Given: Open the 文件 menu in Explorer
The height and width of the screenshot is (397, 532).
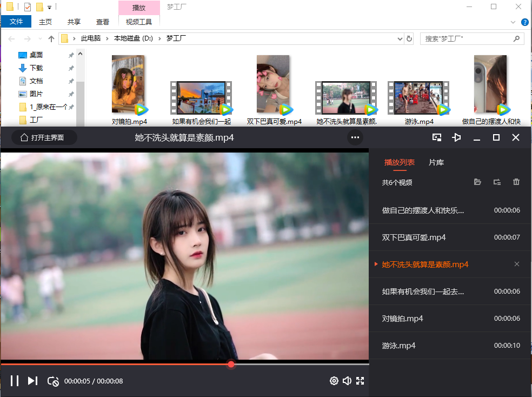Looking at the screenshot, I should click(x=16, y=22).
